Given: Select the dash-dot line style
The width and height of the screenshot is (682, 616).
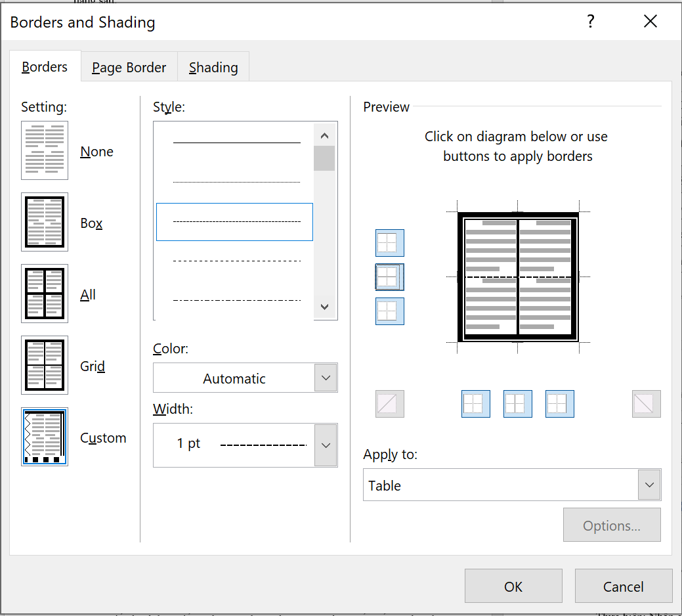Looking at the screenshot, I should click(235, 300).
